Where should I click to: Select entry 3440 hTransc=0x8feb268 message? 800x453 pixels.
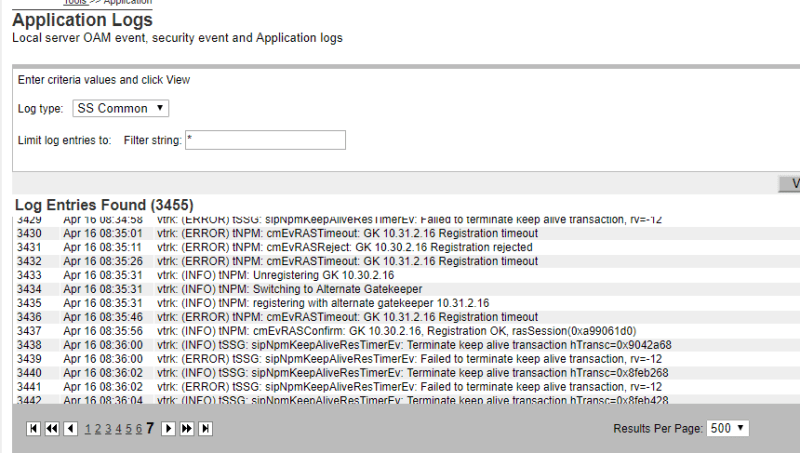412,373
